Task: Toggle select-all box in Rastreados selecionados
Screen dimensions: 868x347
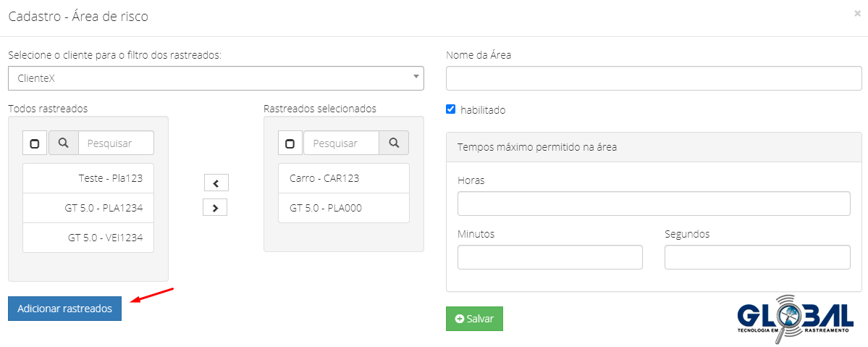Action: coord(290,143)
